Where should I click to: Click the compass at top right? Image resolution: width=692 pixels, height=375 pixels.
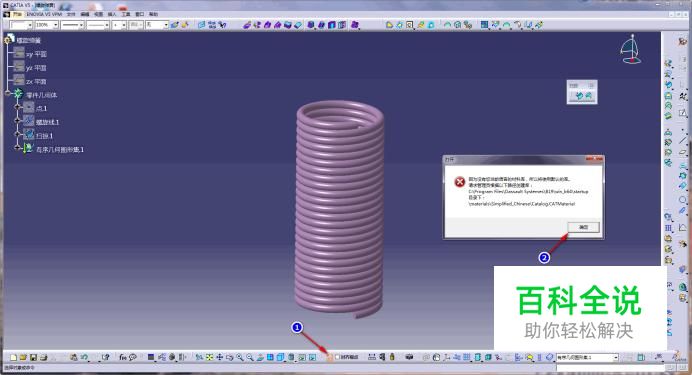click(x=631, y=49)
